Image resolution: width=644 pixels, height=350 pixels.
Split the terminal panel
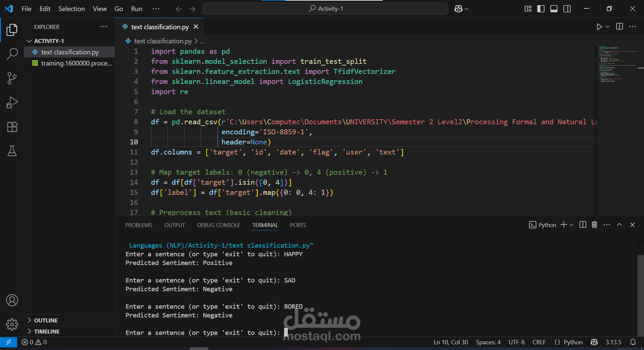tap(583, 225)
